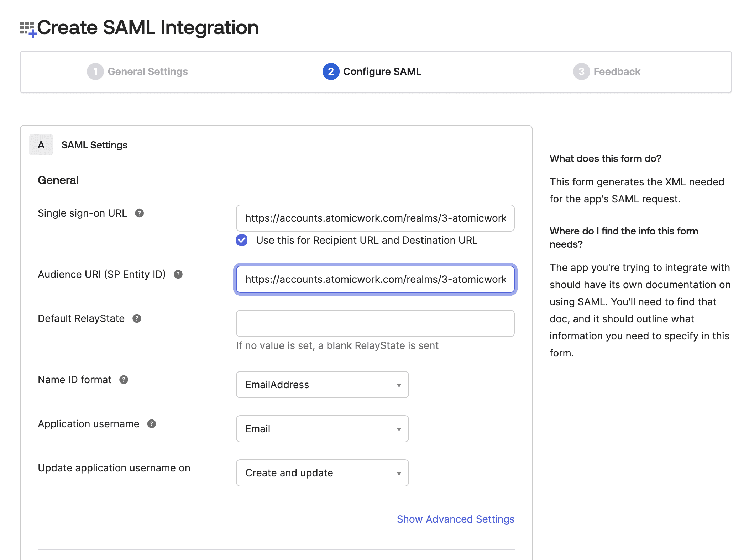Image resolution: width=749 pixels, height=560 pixels.
Task: Open help for Default RelayState
Action: tap(137, 318)
